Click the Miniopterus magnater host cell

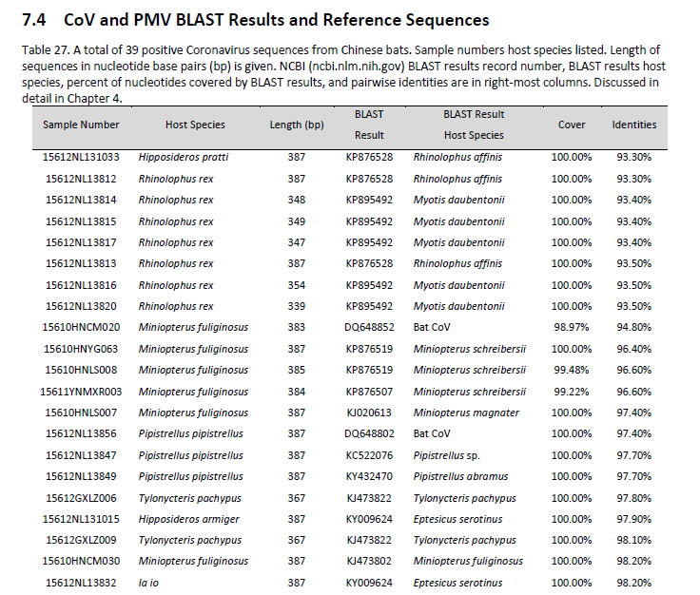click(466, 413)
